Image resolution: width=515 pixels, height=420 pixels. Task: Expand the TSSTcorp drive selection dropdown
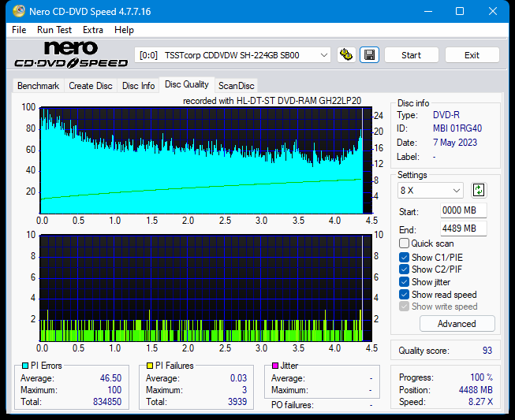point(323,55)
